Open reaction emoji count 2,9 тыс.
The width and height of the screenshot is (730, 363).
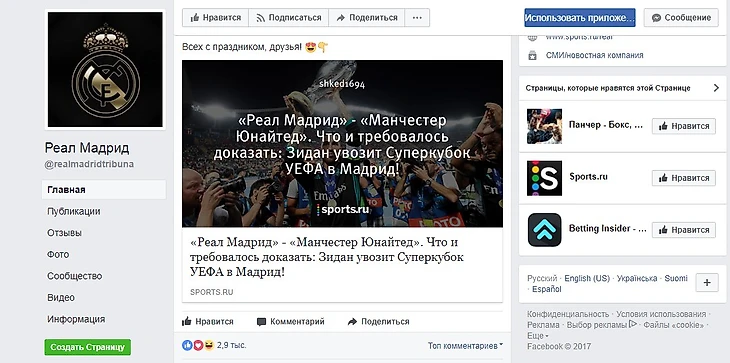[214, 345]
